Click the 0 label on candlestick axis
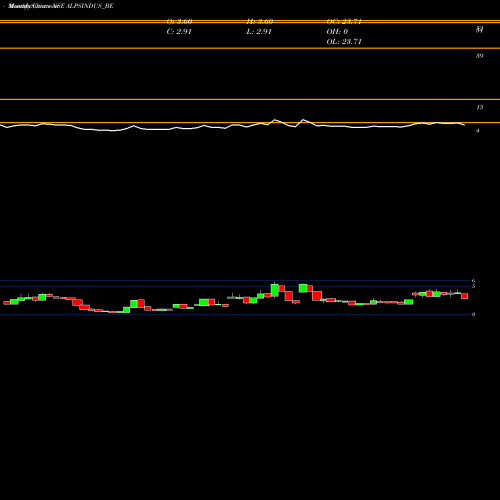 point(473,314)
